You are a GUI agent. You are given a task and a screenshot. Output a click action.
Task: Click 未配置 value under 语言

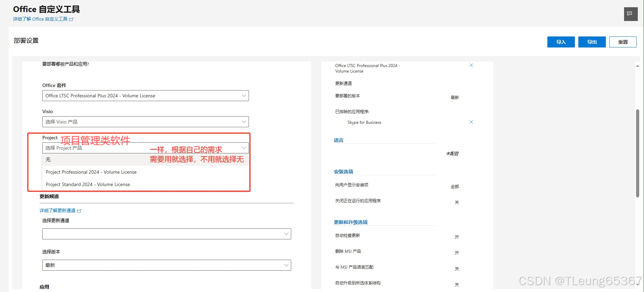pos(452,154)
